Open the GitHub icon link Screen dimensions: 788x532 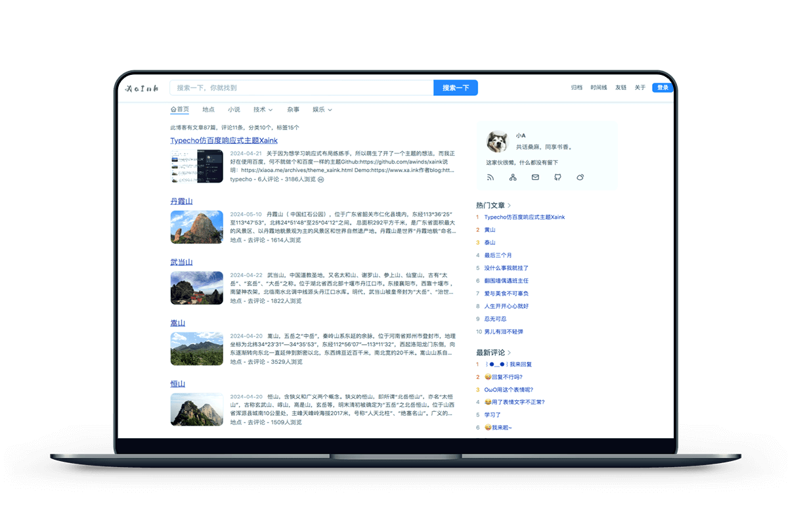[x=558, y=177]
